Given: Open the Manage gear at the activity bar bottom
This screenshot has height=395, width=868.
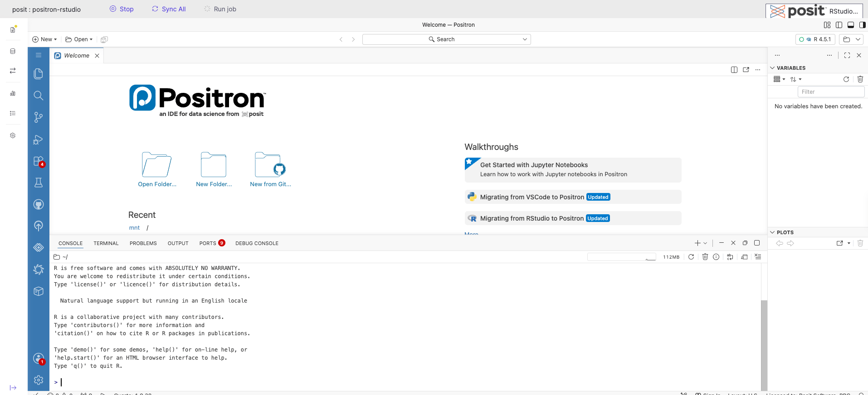Looking at the screenshot, I should pyautogui.click(x=39, y=380).
